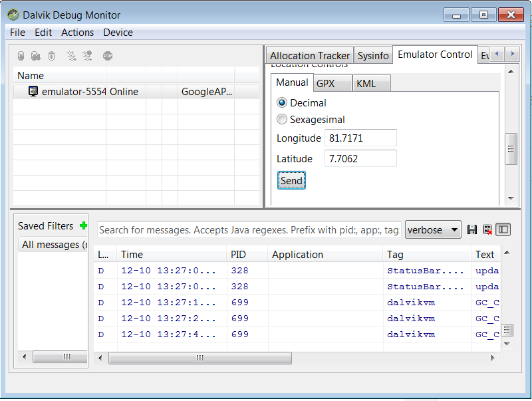Viewport: 532px width, 401px height.
Task: Update threads for the selected process
Action: coord(71,56)
